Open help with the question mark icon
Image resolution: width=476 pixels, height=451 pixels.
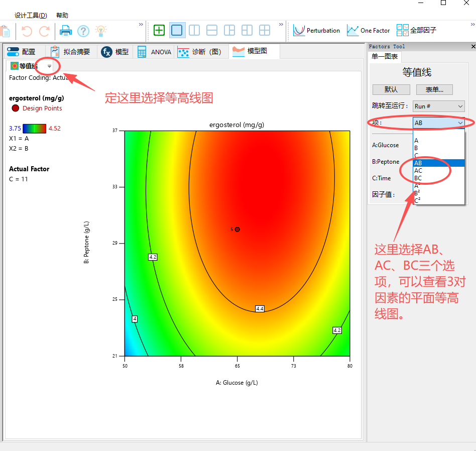tap(83, 30)
